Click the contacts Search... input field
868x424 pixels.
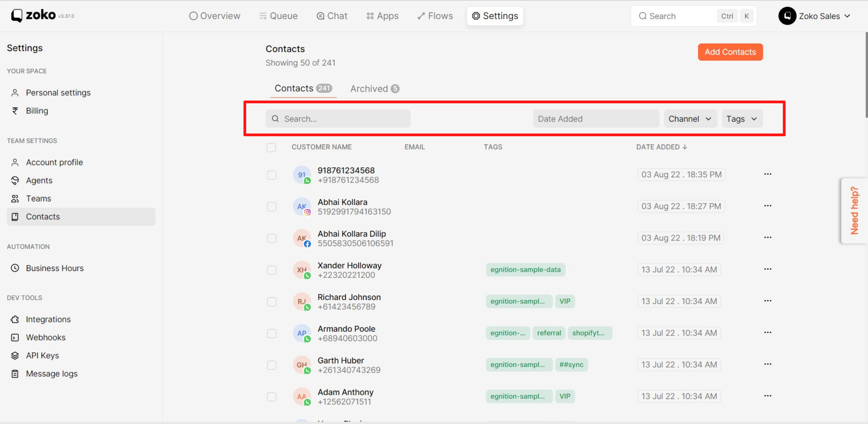click(338, 119)
